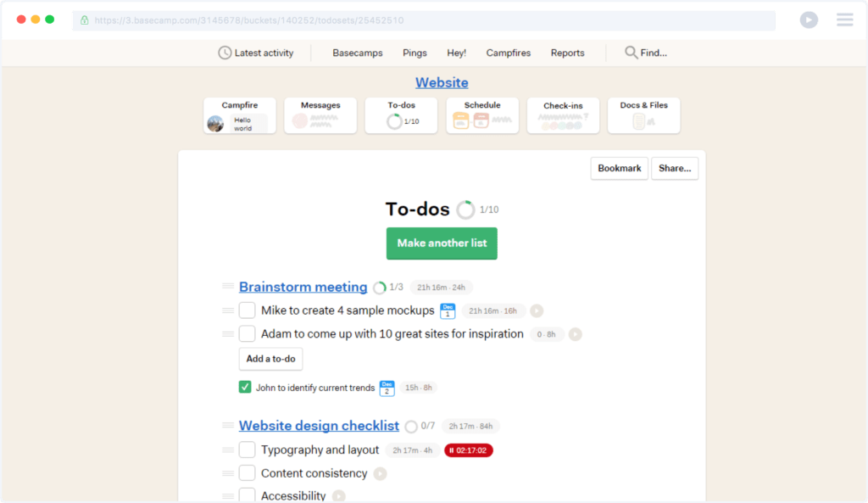Image resolution: width=868 pixels, height=503 pixels.
Task: Open the Campfires navigation item
Action: pyautogui.click(x=508, y=53)
